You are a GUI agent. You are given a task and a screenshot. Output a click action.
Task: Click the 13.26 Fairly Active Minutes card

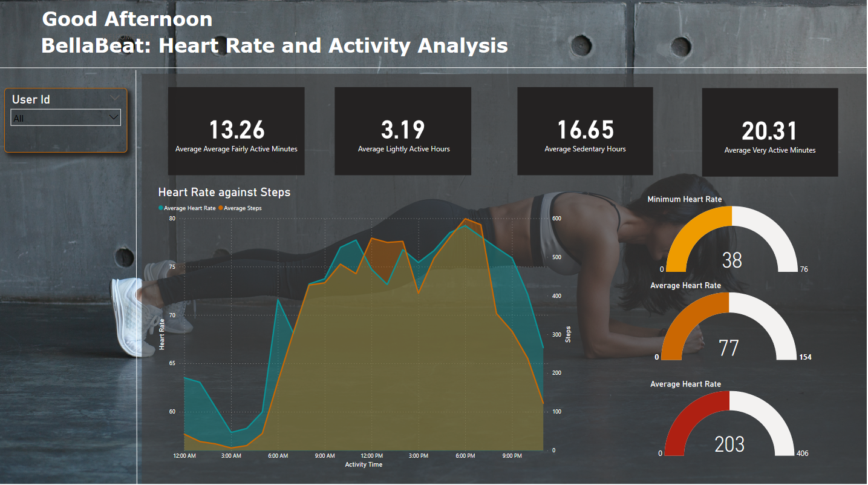coord(236,131)
